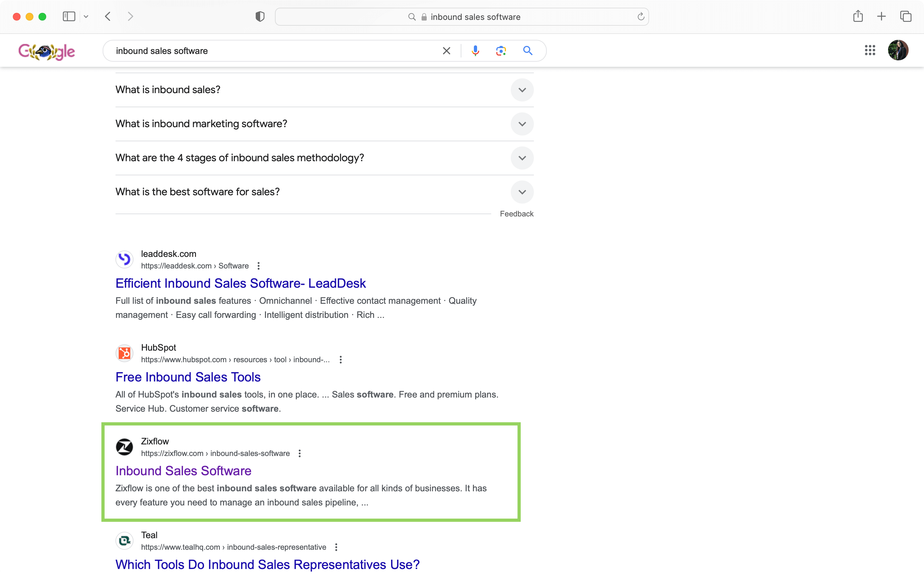Viewport: 924px width, 578px height.
Task: Click the https://leaddesk.com › Software breadcrumb
Action: point(195,266)
